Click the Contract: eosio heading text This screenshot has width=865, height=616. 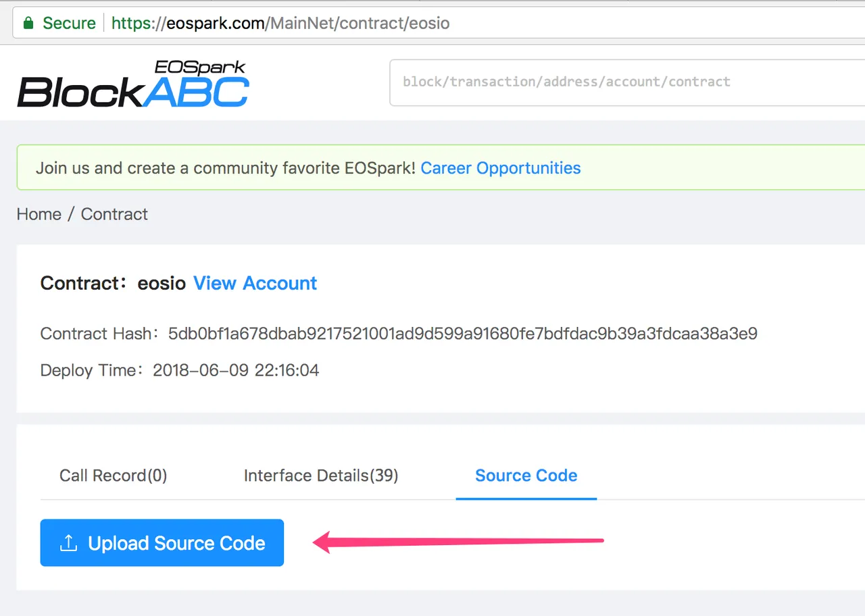[113, 283]
